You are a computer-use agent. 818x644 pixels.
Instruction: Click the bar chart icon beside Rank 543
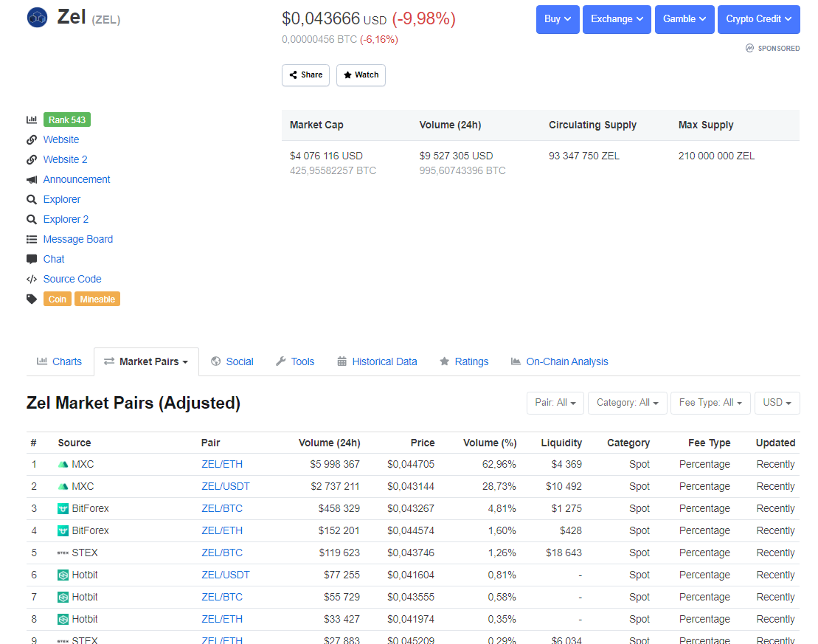[x=32, y=120]
